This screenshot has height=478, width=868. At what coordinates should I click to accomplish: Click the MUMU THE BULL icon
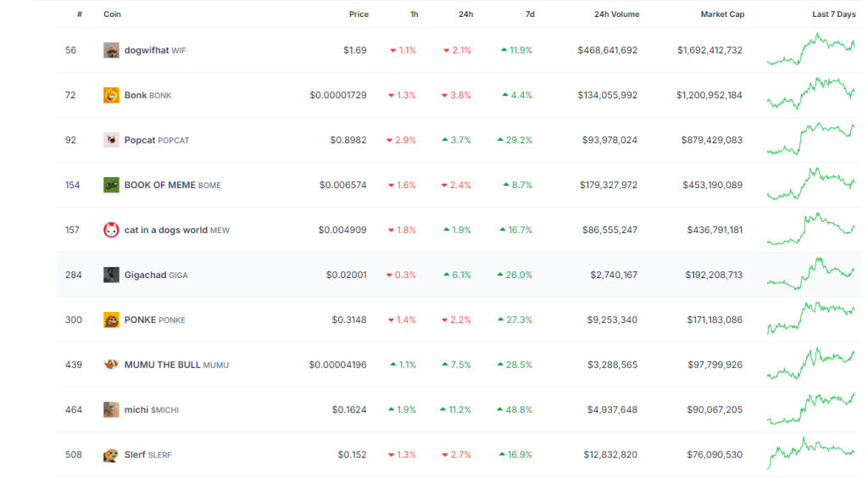111,365
